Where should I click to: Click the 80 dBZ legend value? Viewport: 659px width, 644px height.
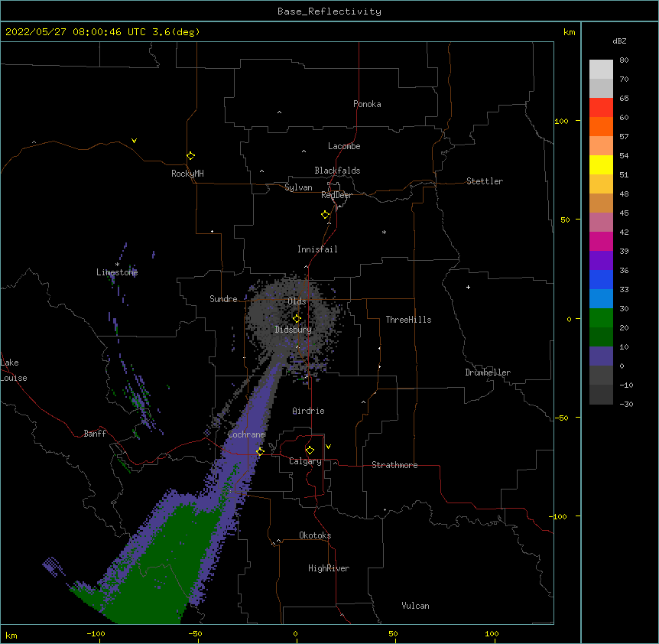pos(624,60)
